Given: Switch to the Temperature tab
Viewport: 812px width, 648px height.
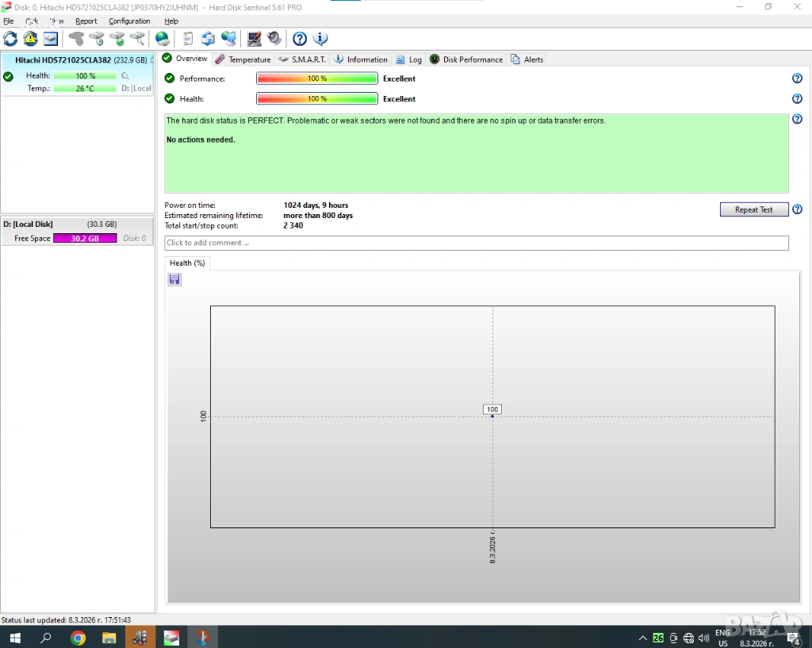Looking at the screenshot, I should pos(243,59).
